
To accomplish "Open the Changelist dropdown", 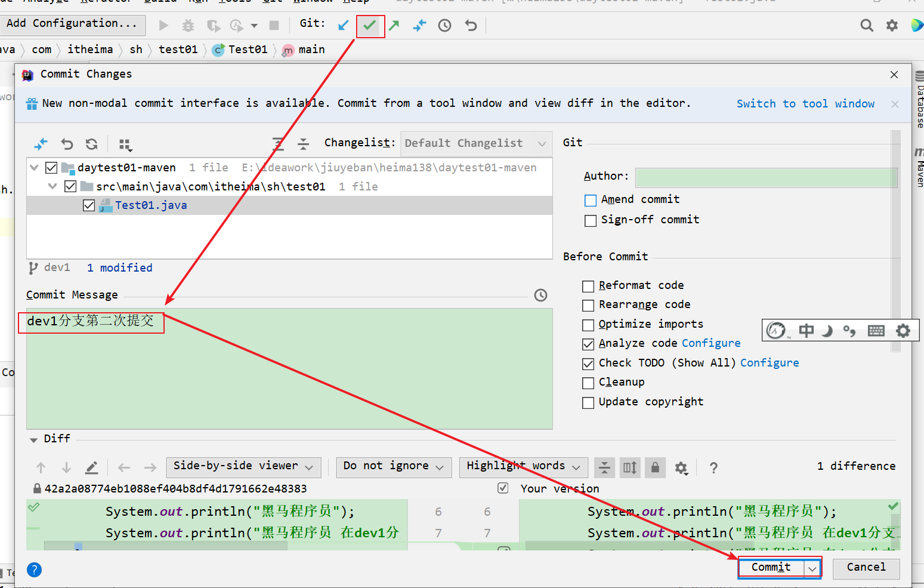I will click(x=475, y=143).
